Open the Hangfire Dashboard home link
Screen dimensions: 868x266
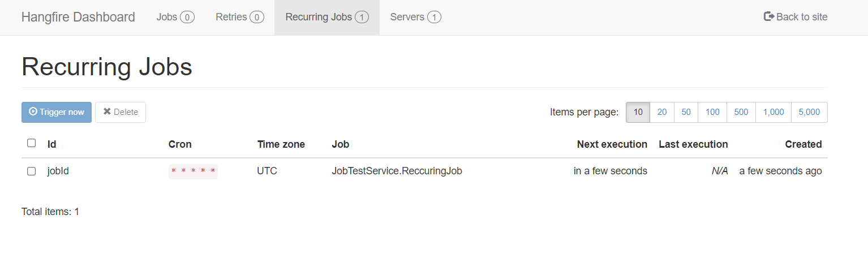[x=78, y=17]
